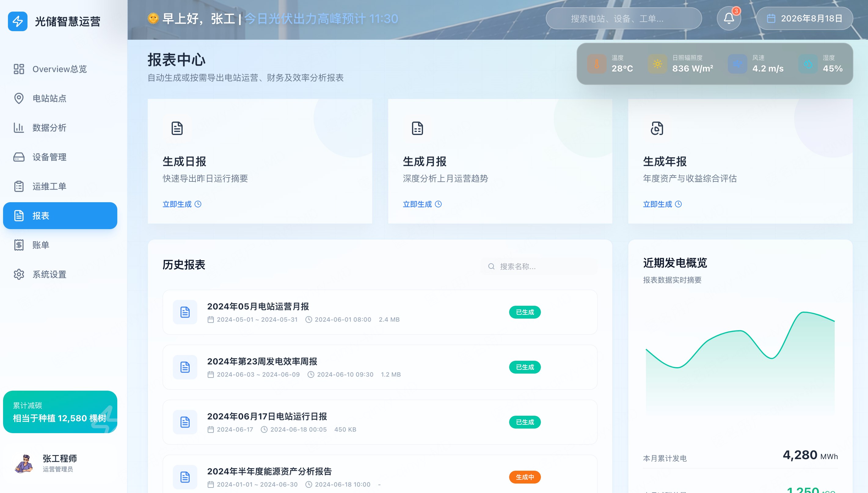This screenshot has width=868, height=493.
Task: Click the temperature thermometer icon
Action: tap(596, 64)
